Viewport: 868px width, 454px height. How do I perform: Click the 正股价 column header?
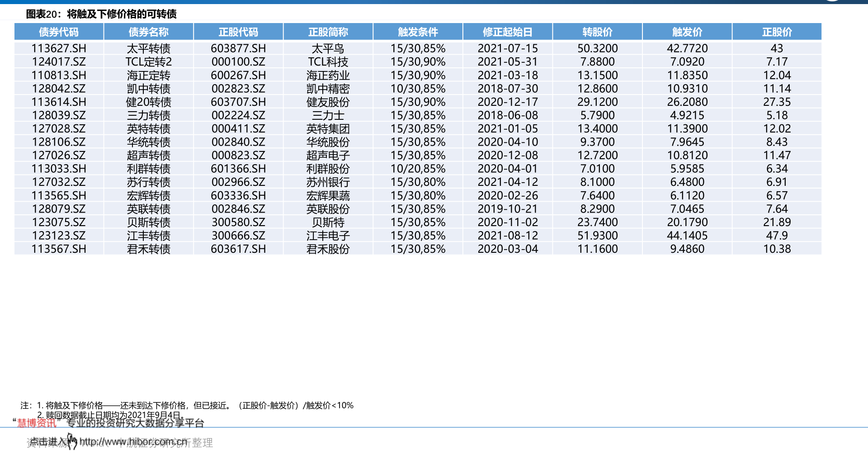[x=778, y=32]
